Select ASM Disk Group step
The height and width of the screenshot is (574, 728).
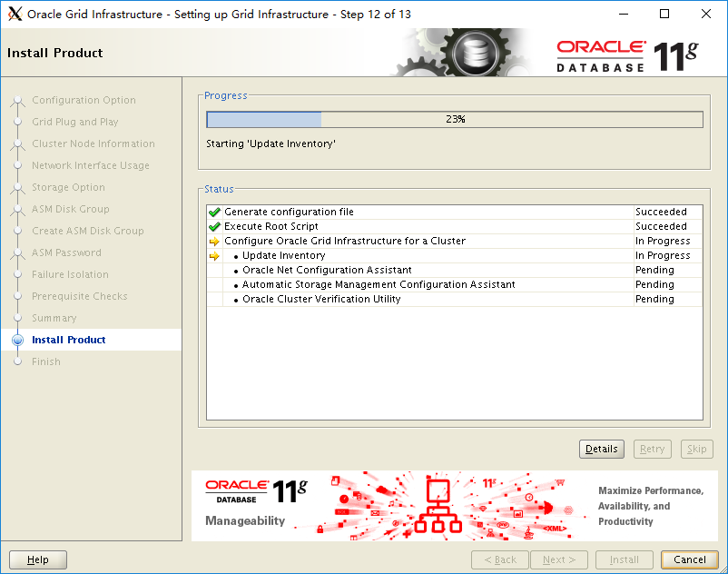point(71,209)
